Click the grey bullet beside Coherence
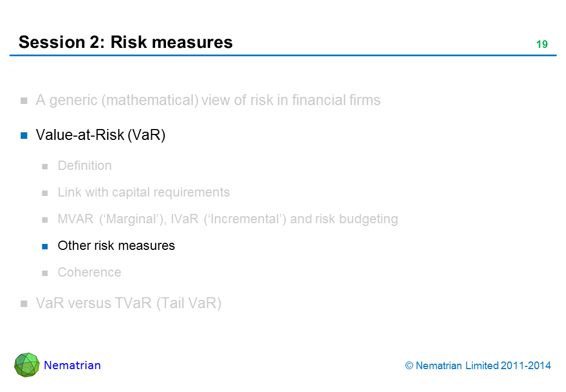Screen dimensions: 566x392 46,273
